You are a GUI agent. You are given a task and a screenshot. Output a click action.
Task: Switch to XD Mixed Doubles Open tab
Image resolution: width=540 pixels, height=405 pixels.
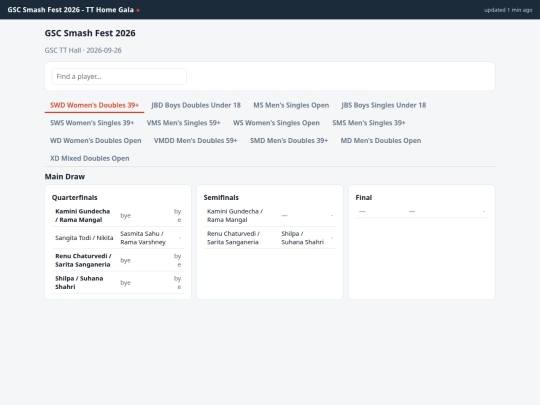coord(90,158)
